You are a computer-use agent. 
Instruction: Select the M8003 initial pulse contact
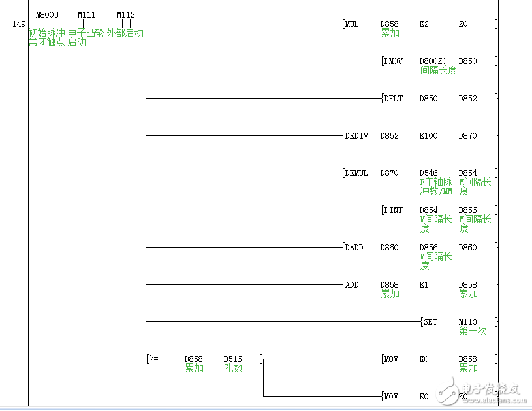coord(48,24)
